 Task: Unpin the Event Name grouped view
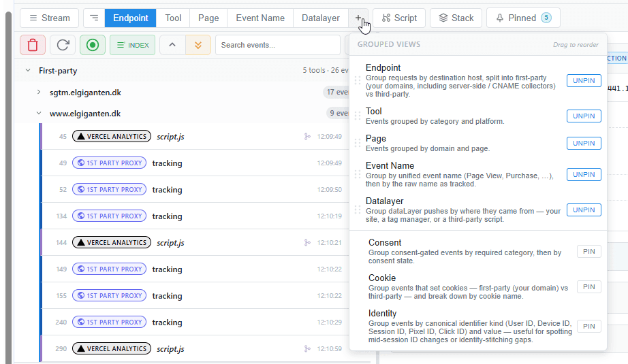584,174
